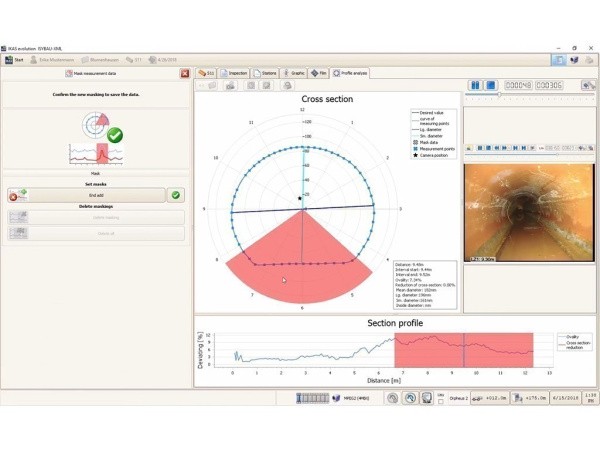Switch to the Inspection tab
Screen dimensions: 600x450
(236, 73)
